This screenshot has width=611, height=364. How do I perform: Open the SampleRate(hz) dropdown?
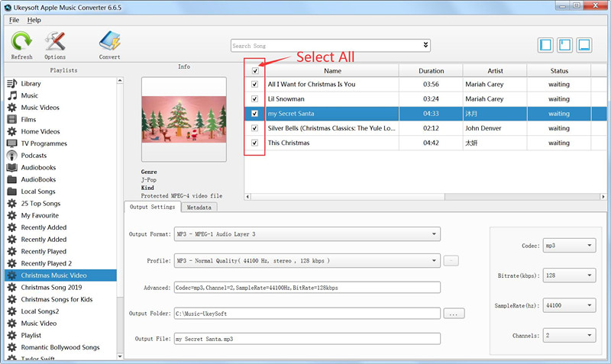point(569,305)
